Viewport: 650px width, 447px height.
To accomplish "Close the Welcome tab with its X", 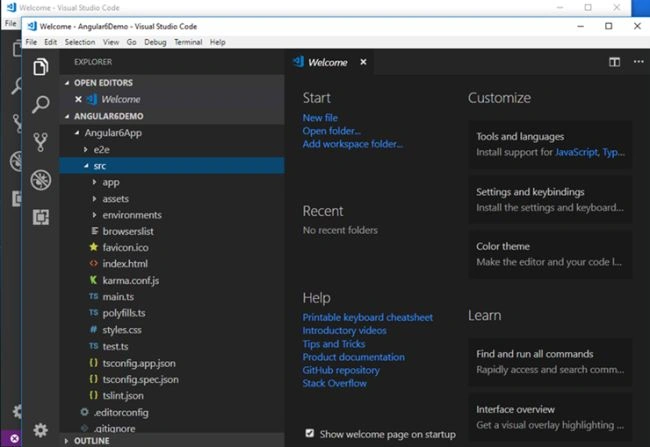I will click(363, 62).
